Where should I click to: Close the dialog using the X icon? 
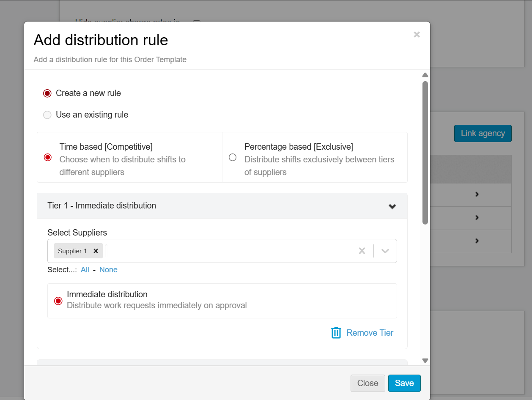pyautogui.click(x=417, y=35)
